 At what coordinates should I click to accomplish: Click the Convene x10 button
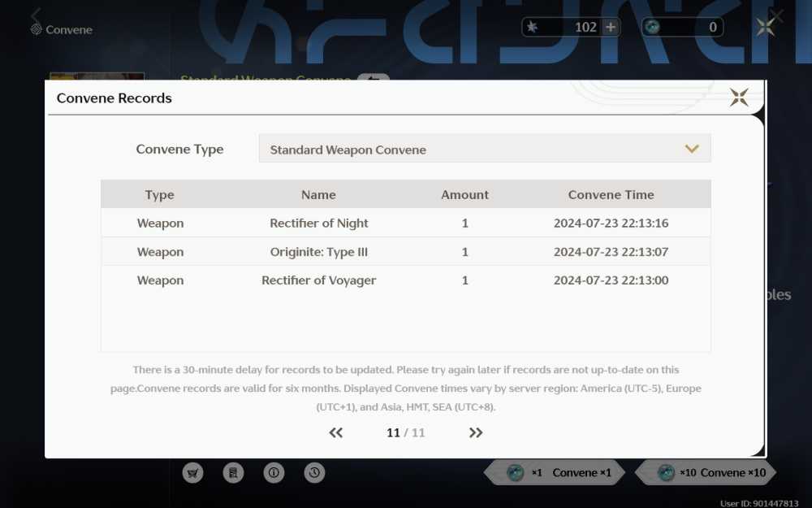pos(706,472)
